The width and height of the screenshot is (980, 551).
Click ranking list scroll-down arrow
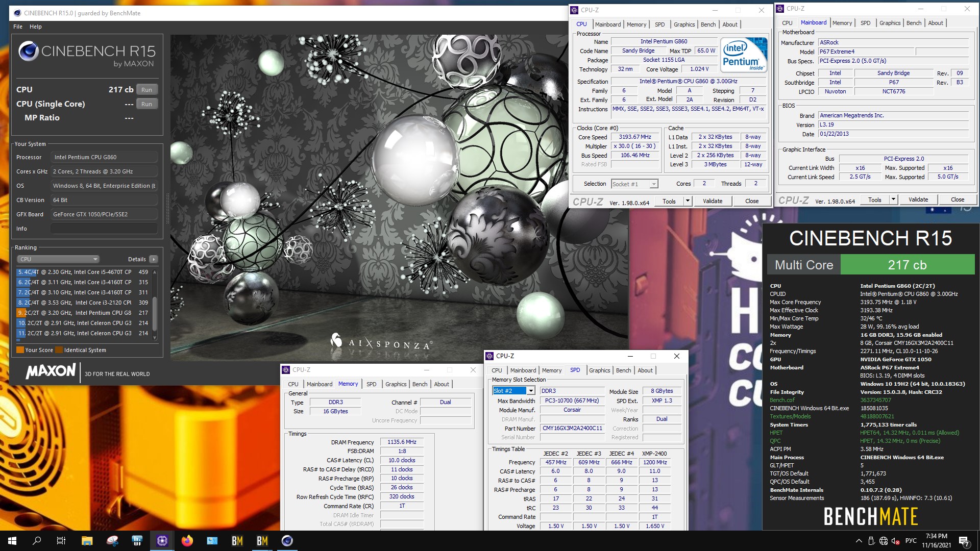click(x=155, y=338)
